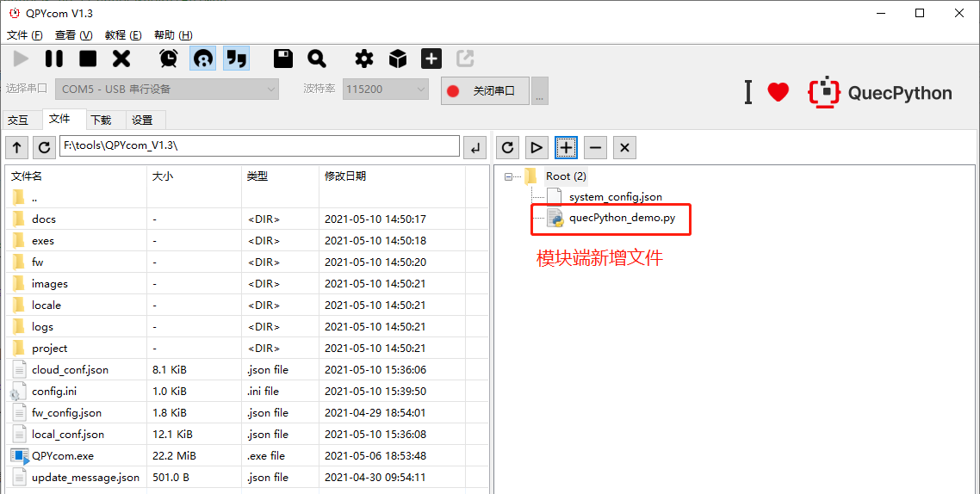Screen dimensions: 980x494
Task: Select the fw_config.json file
Action: pyautogui.click(x=247, y=413)
